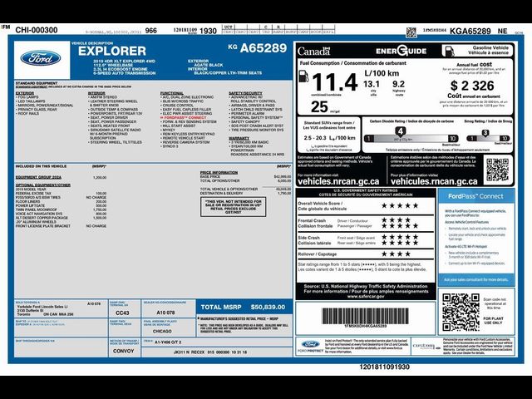The width and height of the screenshot is (532, 399).
Task: Click the small QR code in header
Action: pyautogui.click(x=411, y=32)
